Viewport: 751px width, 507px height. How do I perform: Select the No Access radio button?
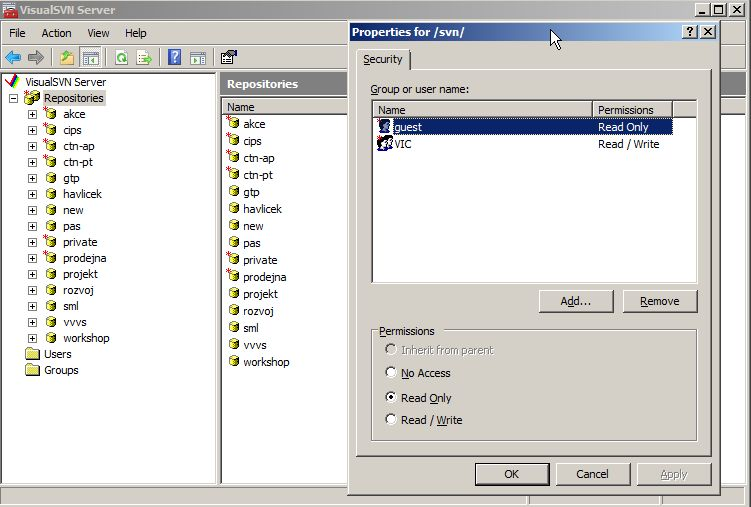point(391,372)
